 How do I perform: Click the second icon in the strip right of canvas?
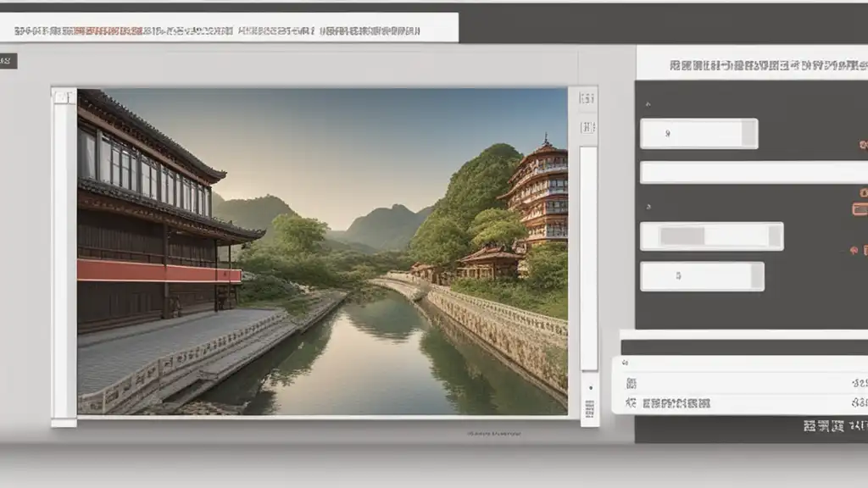(x=587, y=127)
